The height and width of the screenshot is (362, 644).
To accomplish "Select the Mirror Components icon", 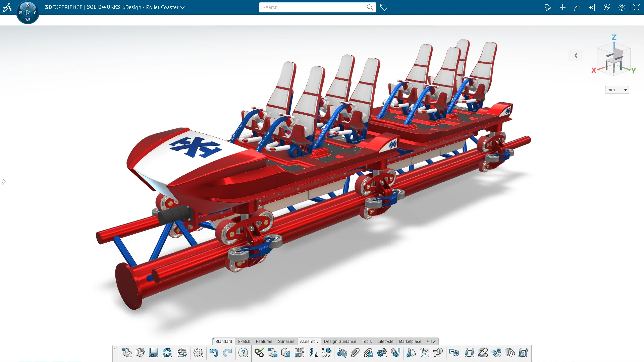I will coord(411,353).
